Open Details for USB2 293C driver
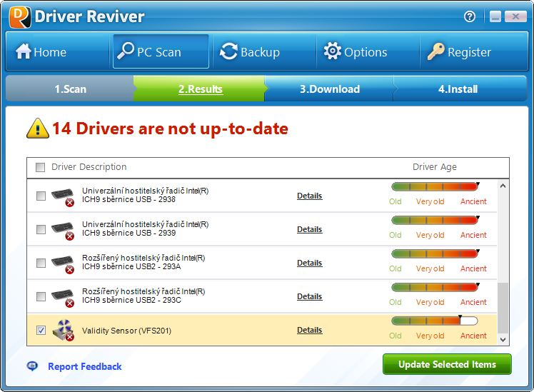 310,296
